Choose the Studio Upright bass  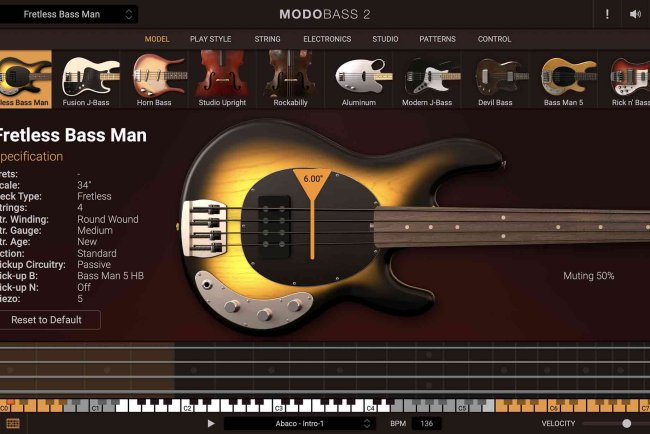222,79
